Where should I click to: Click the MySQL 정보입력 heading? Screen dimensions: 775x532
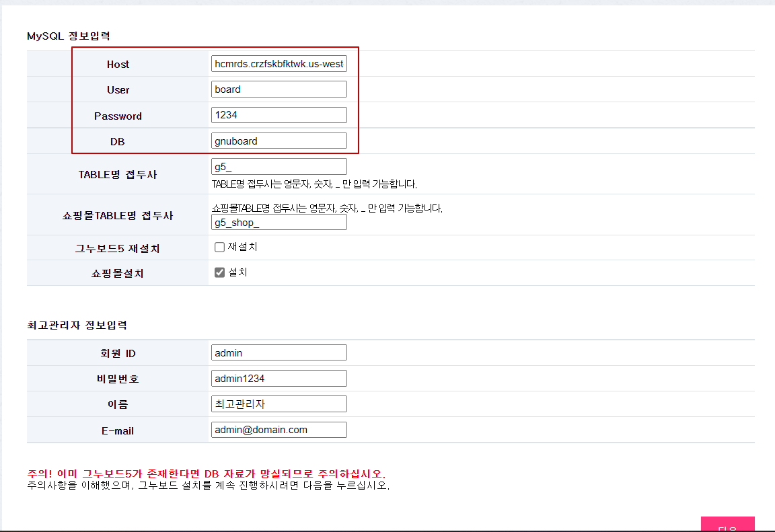click(68, 36)
